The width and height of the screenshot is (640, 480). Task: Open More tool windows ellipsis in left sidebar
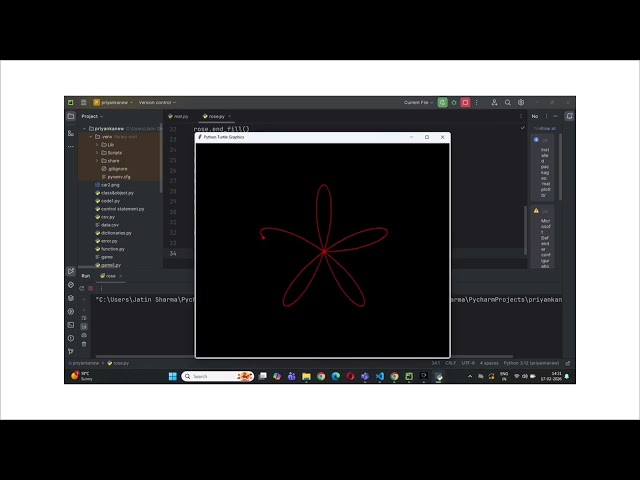coord(71,146)
